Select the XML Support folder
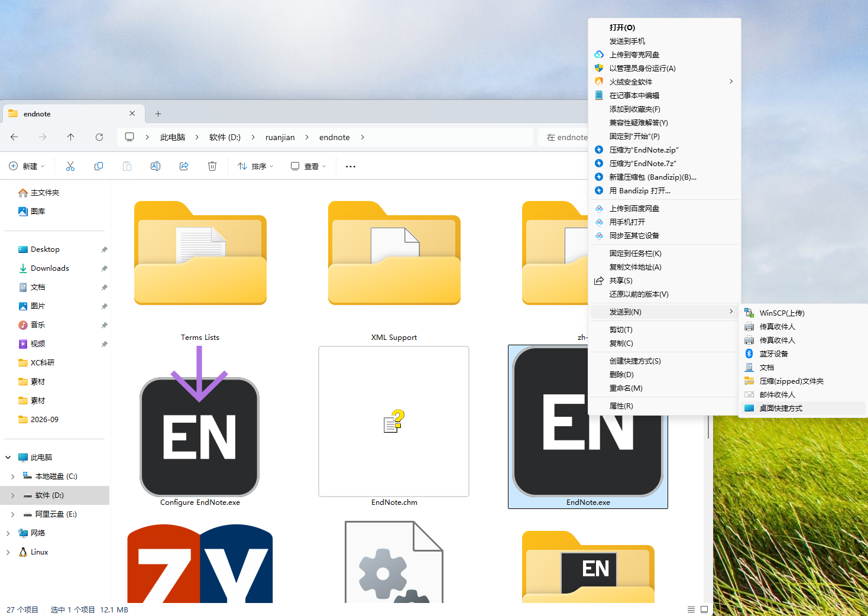Viewport: 868px width, 616px height. [x=394, y=253]
